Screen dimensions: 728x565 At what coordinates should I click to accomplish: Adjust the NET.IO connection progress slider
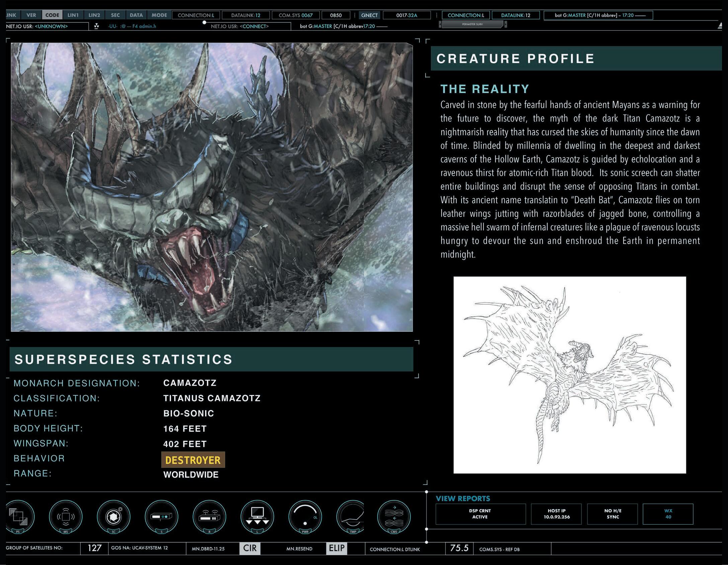coord(204,22)
